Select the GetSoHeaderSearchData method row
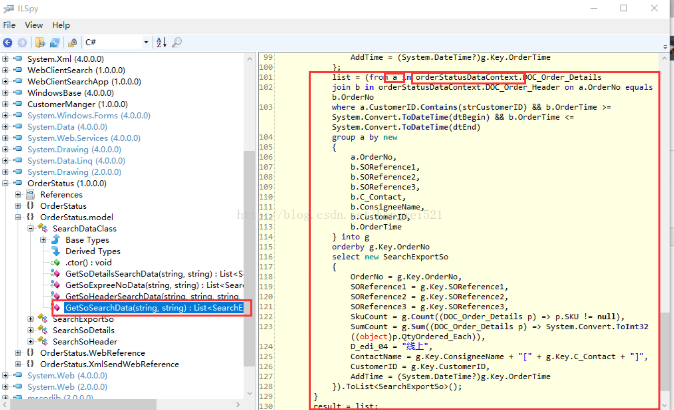674x410 pixels. 152,296
